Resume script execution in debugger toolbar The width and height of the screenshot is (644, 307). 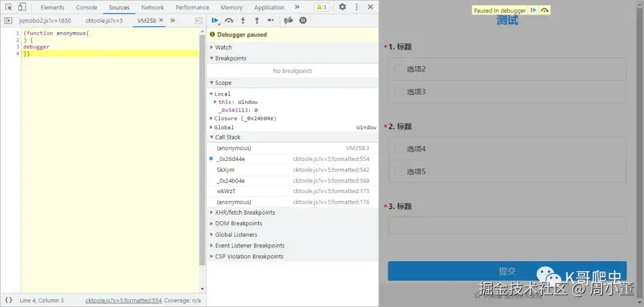215,20
